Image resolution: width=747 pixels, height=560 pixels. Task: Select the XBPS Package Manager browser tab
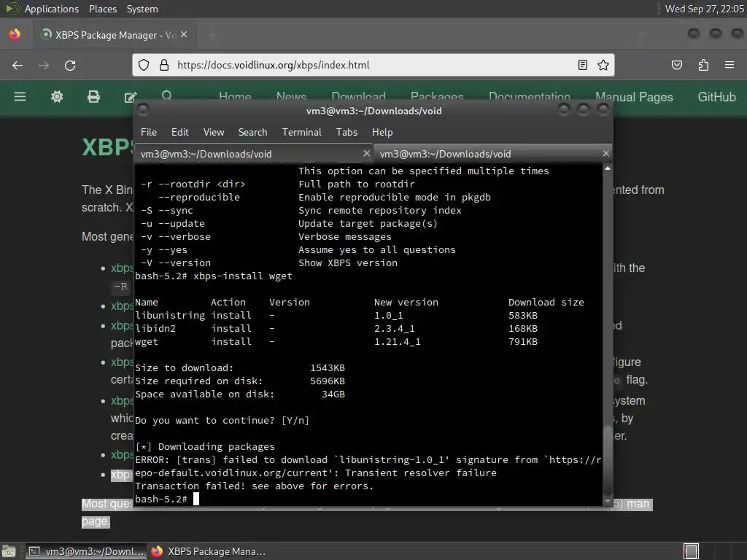tap(115, 35)
